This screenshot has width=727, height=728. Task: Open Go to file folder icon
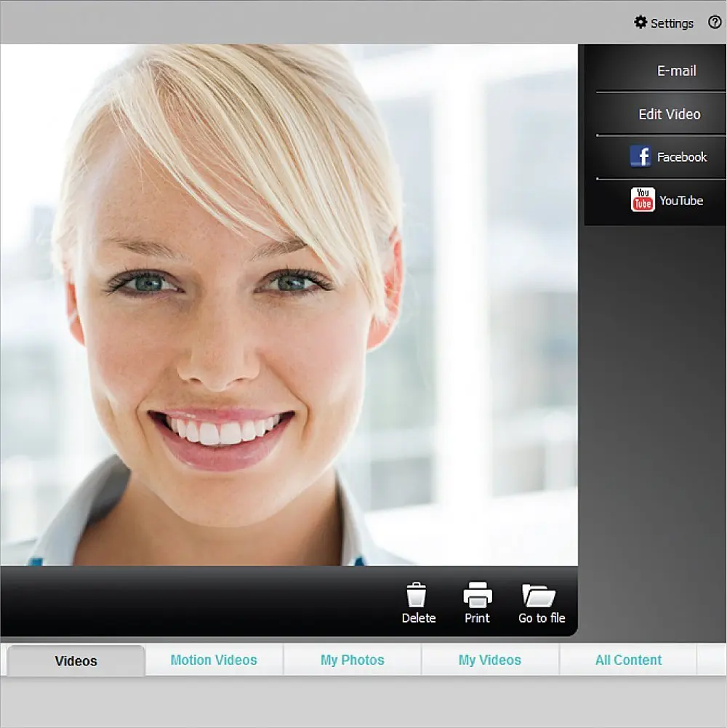539,595
